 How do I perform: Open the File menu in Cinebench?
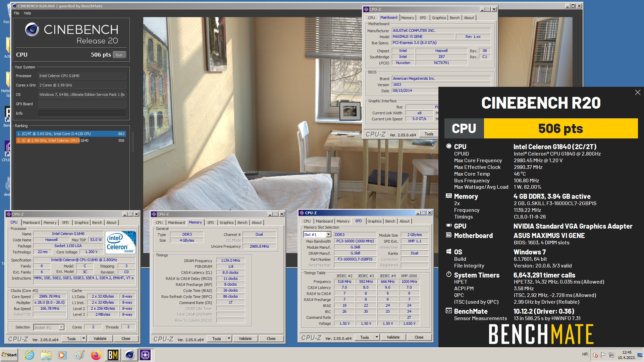pyautogui.click(x=16, y=13)
